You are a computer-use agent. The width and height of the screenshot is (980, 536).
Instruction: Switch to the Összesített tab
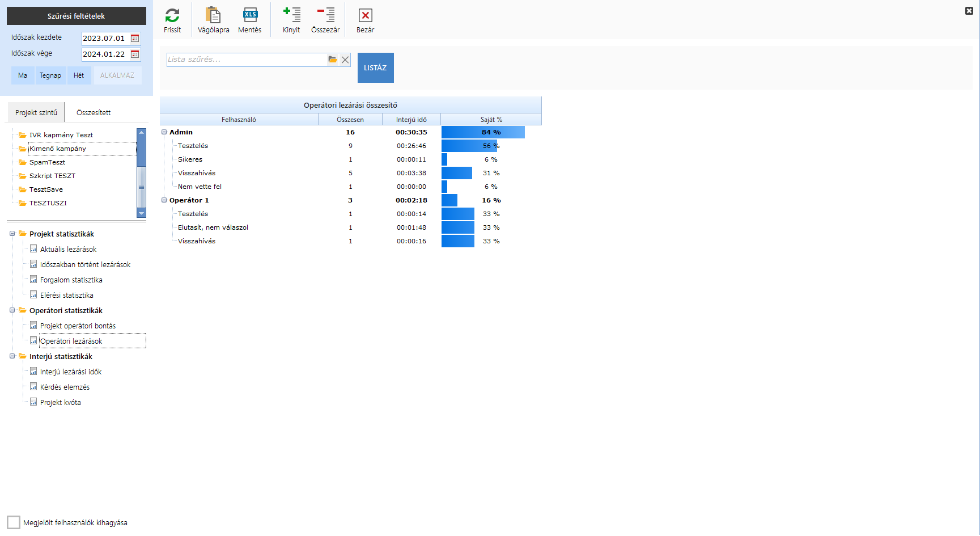pyautogui.click(x=94, y=113)
